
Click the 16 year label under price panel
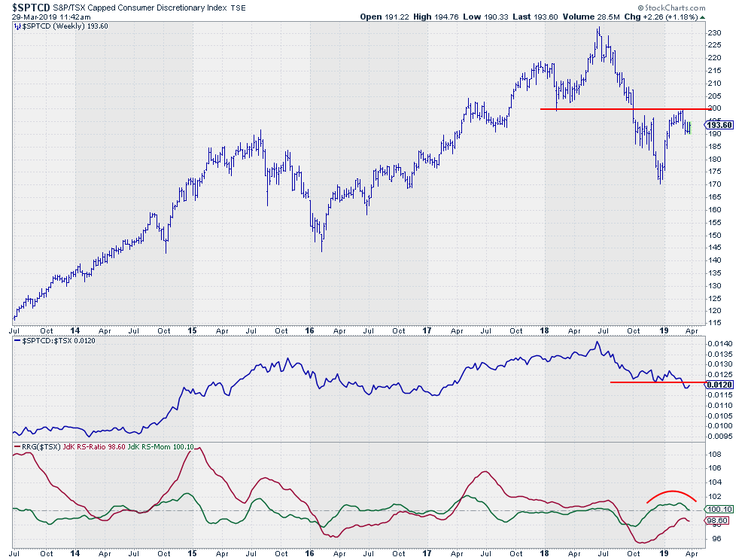tap(309, 330)
